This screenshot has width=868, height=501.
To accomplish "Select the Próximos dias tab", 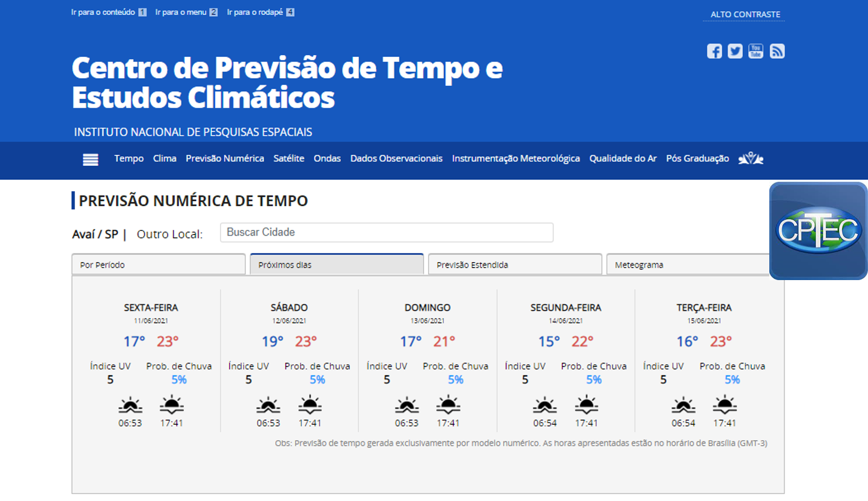I will pos(336,264).
